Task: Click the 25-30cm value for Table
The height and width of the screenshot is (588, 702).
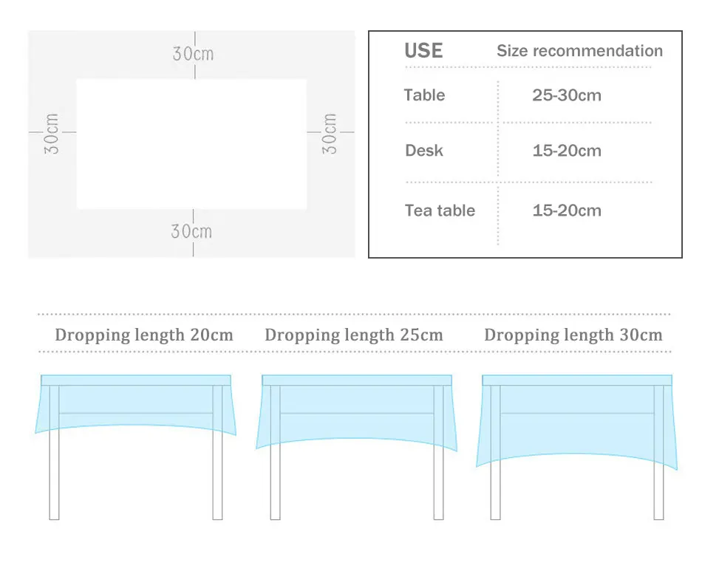Action: tap(567, 95)
